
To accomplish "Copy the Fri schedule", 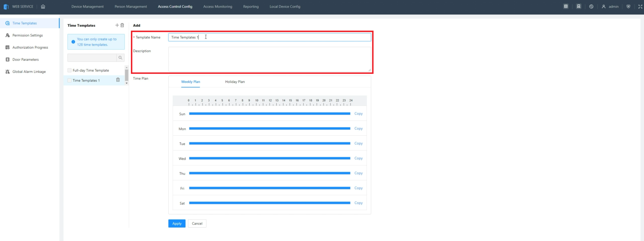I will [358, 188].
